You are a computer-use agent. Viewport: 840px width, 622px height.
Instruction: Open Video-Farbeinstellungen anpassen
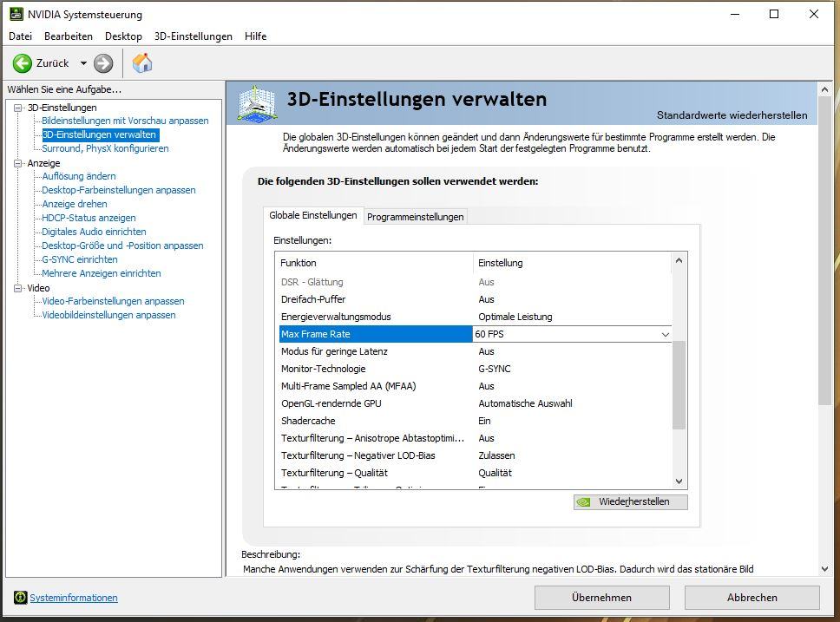click(113, 301)
